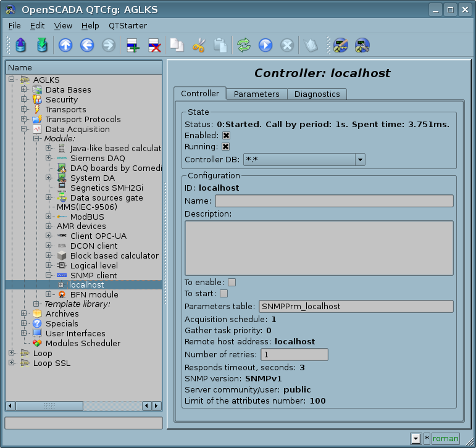Screen dimensions: 476x448
Task: Check the To start checkbox
Action: point(223,294)
